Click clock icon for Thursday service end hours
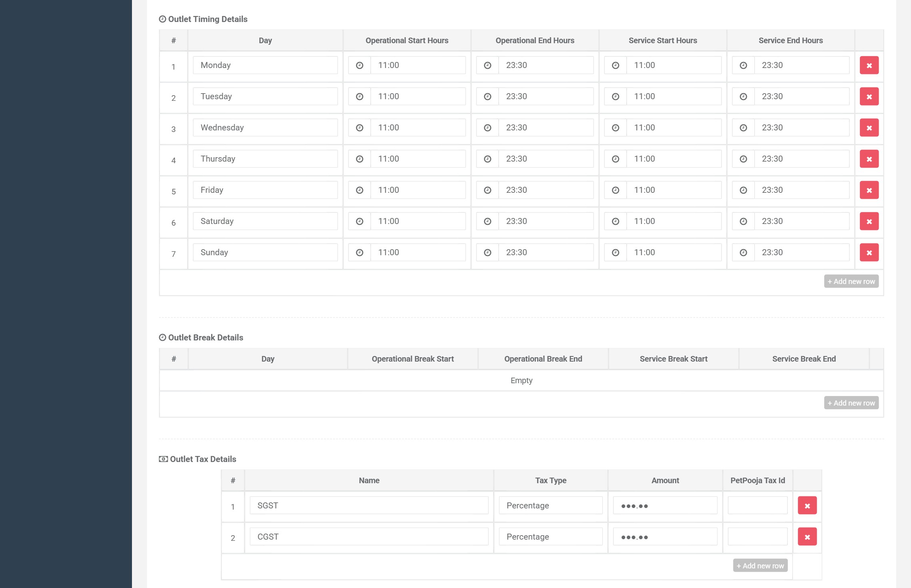The image size is (911, 588). tap(743, 159)
